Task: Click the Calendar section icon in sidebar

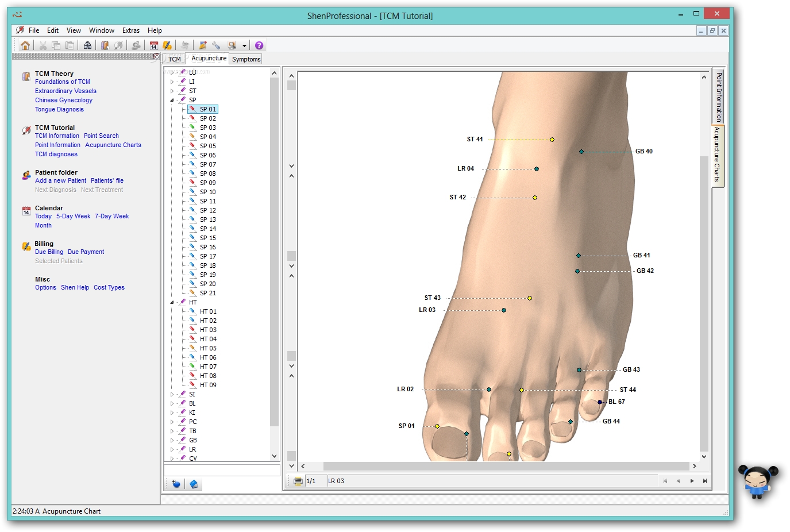Action: (x=26, y=211)
